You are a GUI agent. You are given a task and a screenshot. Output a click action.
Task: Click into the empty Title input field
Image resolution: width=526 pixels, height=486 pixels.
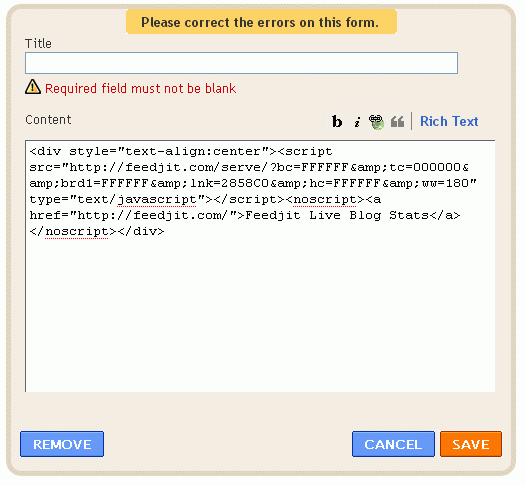pos(241,63)
